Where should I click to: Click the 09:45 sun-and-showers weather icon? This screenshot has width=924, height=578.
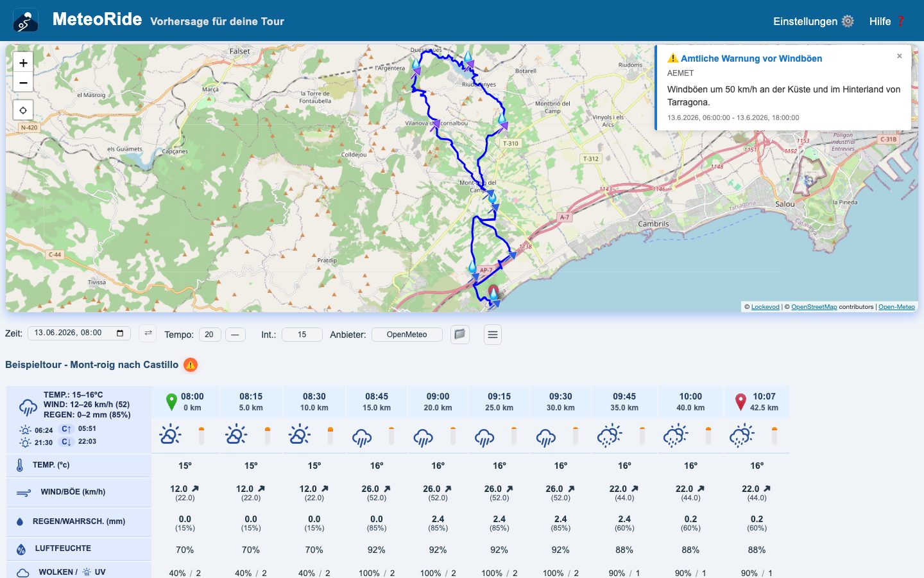[610, 435]
